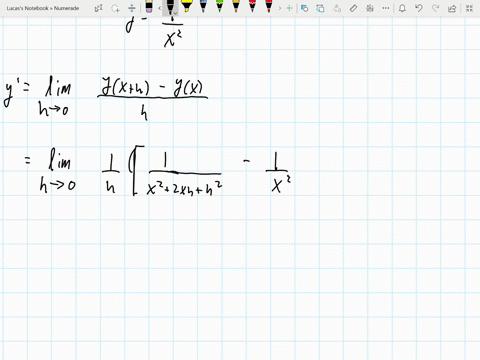Pick the red pen next to the orange pen
This screenshot has height=360, width=480.
[252, 7]
